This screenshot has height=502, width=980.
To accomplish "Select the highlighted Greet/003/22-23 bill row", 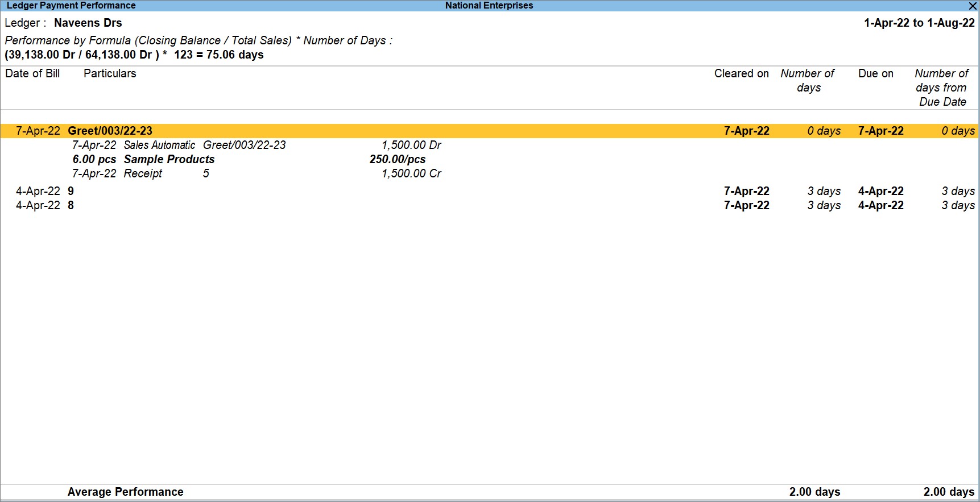I will point(110,131).
